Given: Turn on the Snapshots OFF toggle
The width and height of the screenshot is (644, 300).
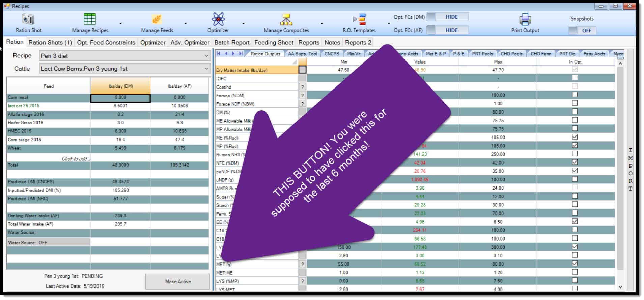Looking at the screenshot, I should click(583, 31).
